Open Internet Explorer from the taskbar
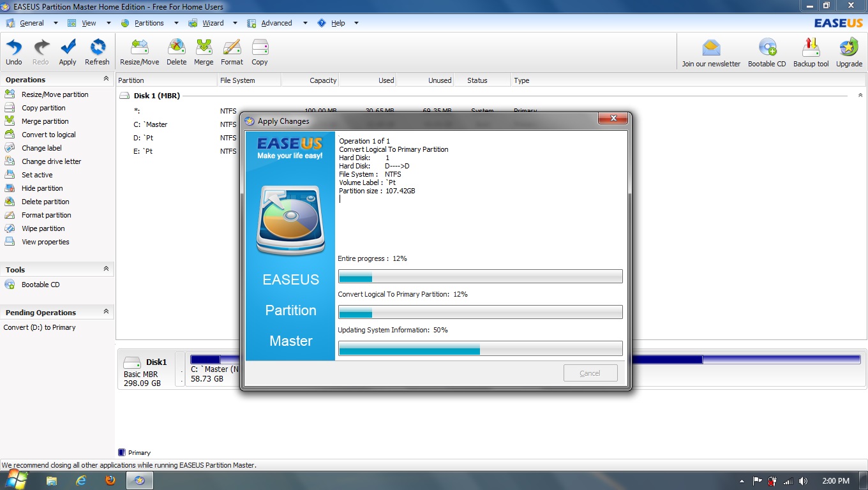Image resolution: width=868 pixels, height=490 pixels. pos(81,480)
